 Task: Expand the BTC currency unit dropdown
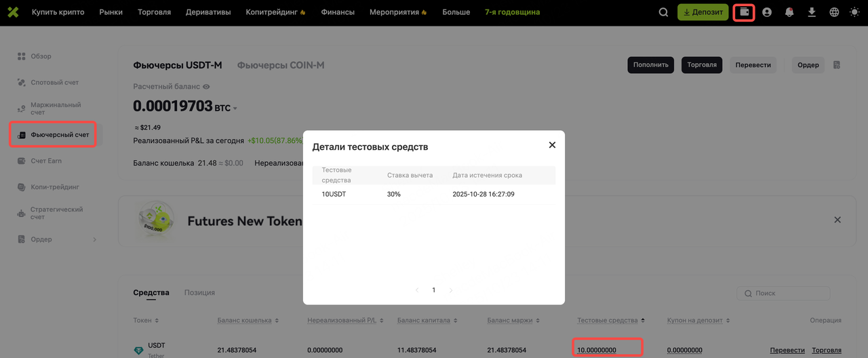(235, 108)
